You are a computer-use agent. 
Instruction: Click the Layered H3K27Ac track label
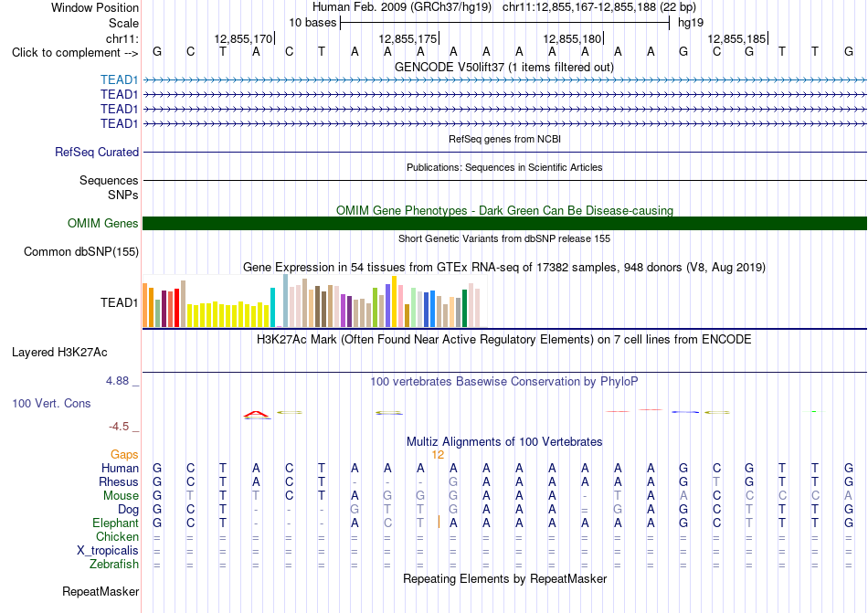[59, 353]
